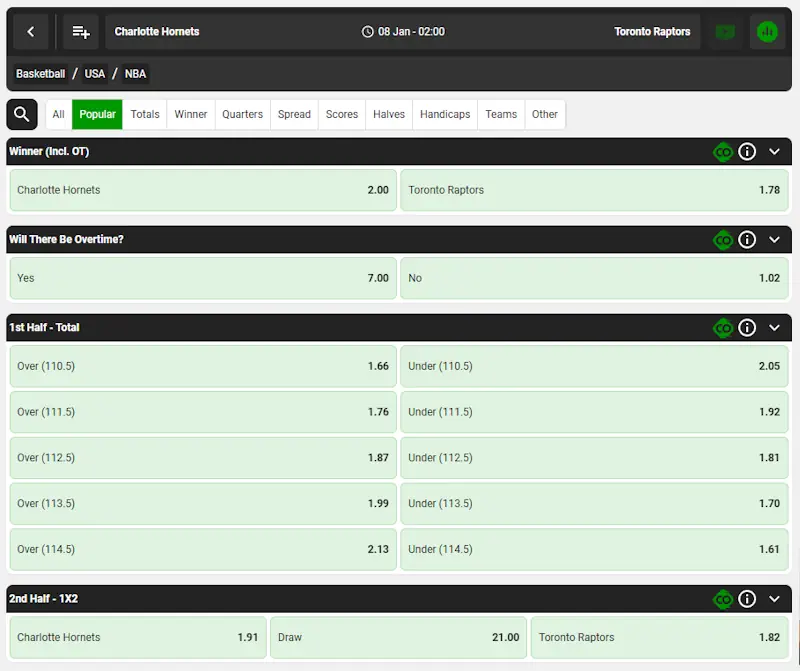Select the Quarters filter tab
Image resolution: width=800 pixels, height=671 pixels.
(242, 114)
